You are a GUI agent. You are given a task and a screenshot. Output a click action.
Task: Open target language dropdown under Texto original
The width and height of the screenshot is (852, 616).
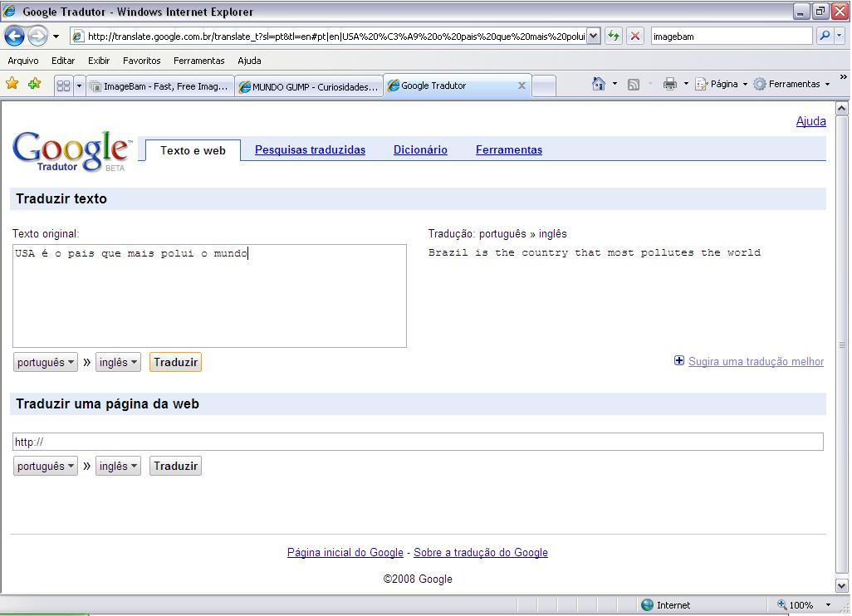pos(118,362)
